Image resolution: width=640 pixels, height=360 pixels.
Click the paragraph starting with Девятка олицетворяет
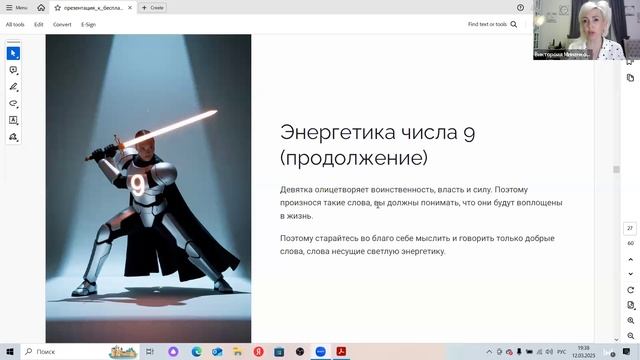[x=421, y=203]
